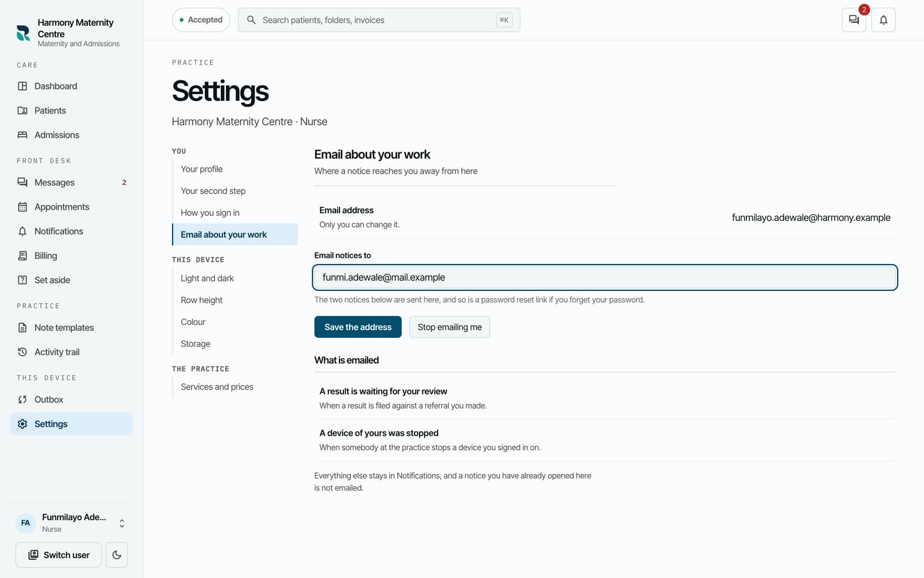The image size is (924, 578).
Task: Click 'When a result is filed against a referral' text
Action: point(403,406)
